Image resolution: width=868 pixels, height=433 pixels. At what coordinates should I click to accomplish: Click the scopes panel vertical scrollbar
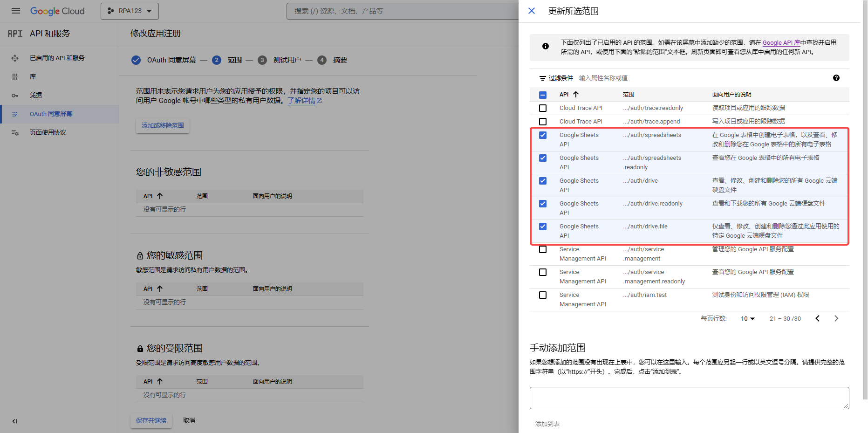point(865,200)
